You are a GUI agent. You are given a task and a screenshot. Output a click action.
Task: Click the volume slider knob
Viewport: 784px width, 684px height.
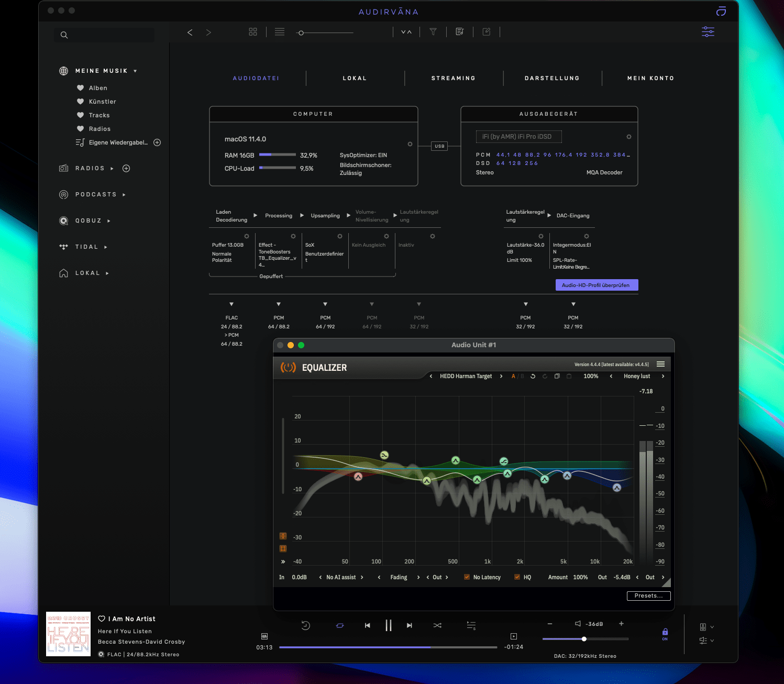click(x=584, y=639)
